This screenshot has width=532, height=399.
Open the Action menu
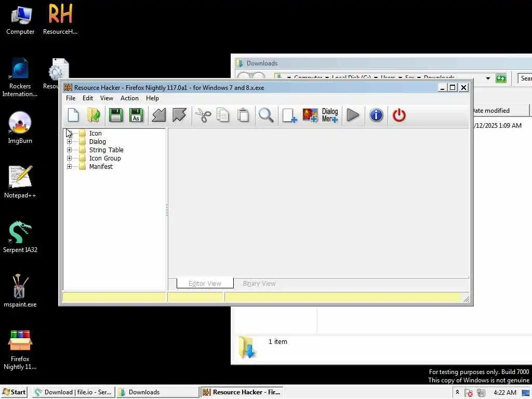129,98
